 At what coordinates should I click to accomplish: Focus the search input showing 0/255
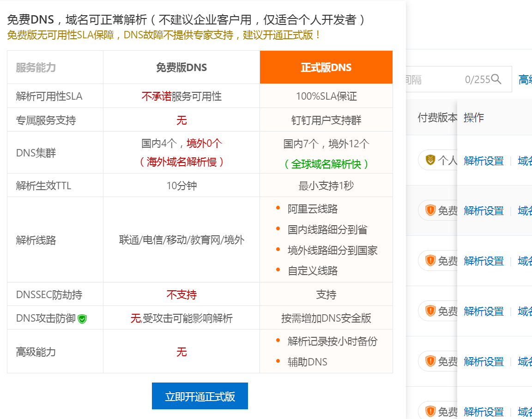tap(439, 79)
